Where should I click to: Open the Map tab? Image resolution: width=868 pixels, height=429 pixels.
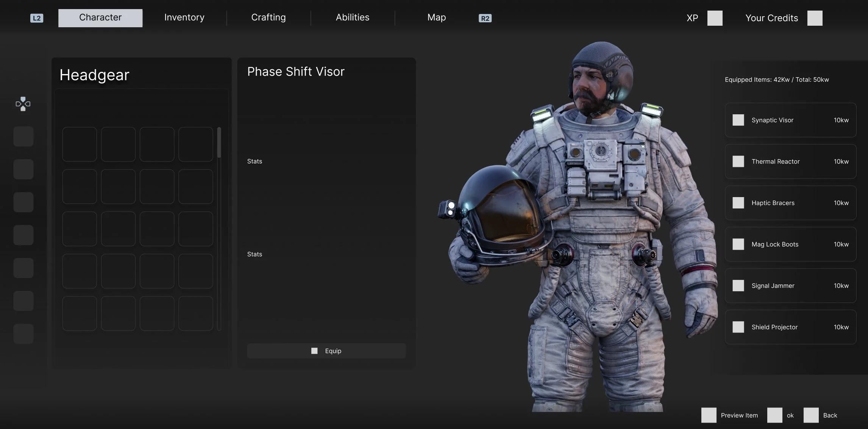[x=437, y=18]
